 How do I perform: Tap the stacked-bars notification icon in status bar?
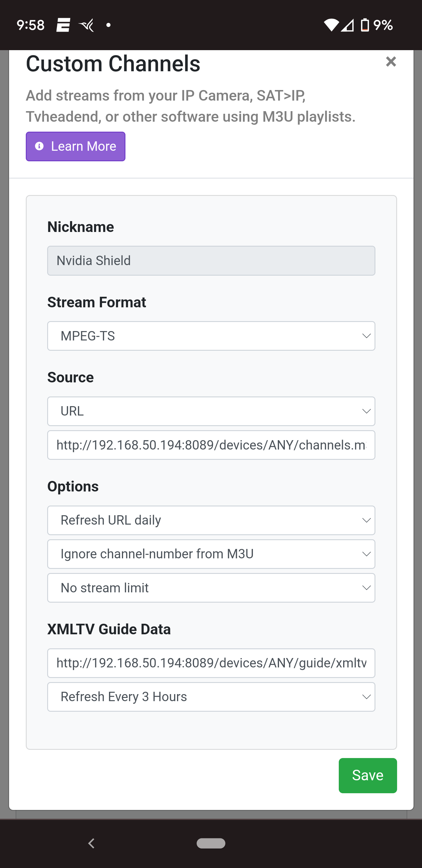point(63,25)
